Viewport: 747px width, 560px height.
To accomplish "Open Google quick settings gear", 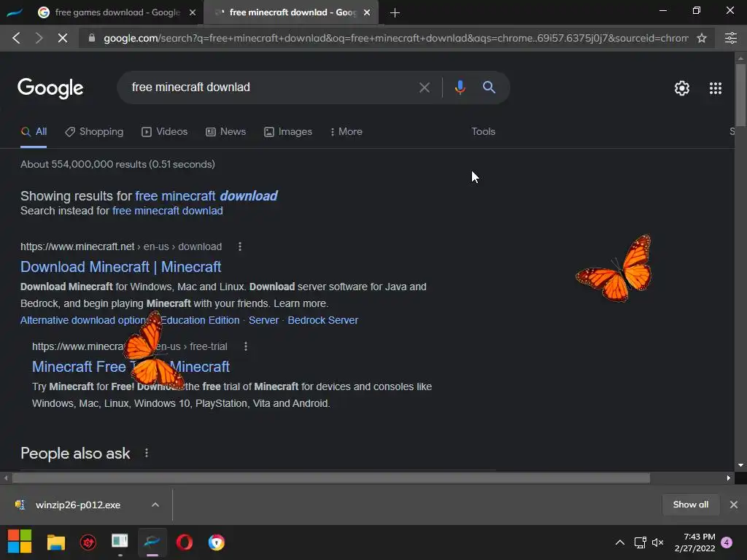I will point(682,88).
